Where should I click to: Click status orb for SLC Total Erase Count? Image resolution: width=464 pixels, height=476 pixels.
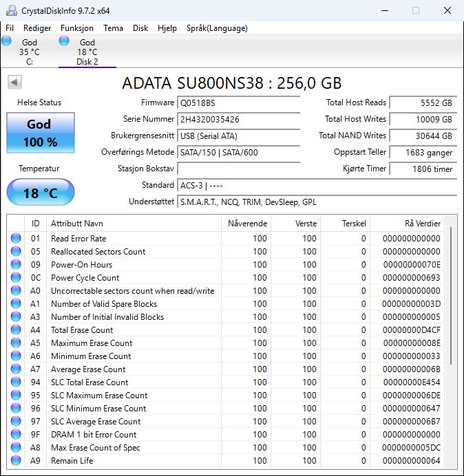point(16,382)
